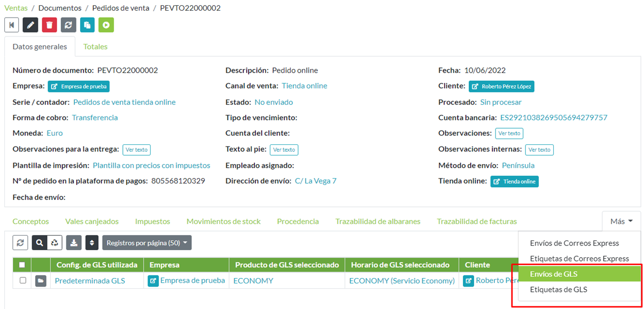Open the C/ La Vega 7 address link

coord(315,181)
